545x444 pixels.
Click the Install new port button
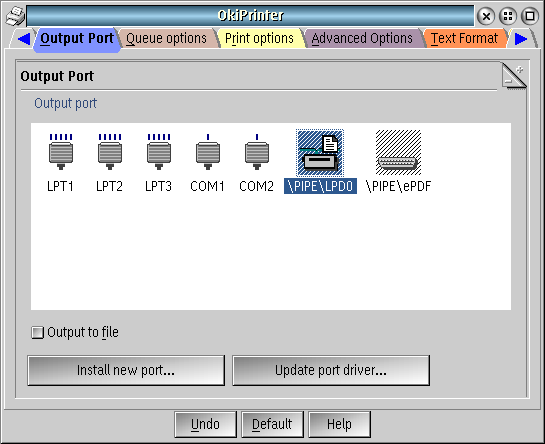click(x=126, y=370)
